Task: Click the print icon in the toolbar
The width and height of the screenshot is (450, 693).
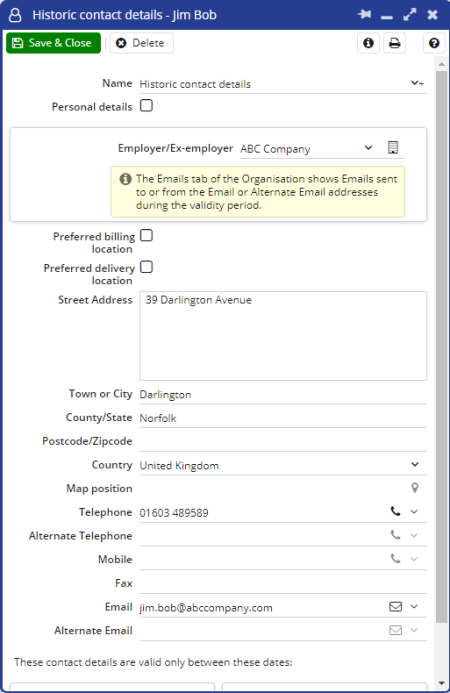Action: (394, 43)
